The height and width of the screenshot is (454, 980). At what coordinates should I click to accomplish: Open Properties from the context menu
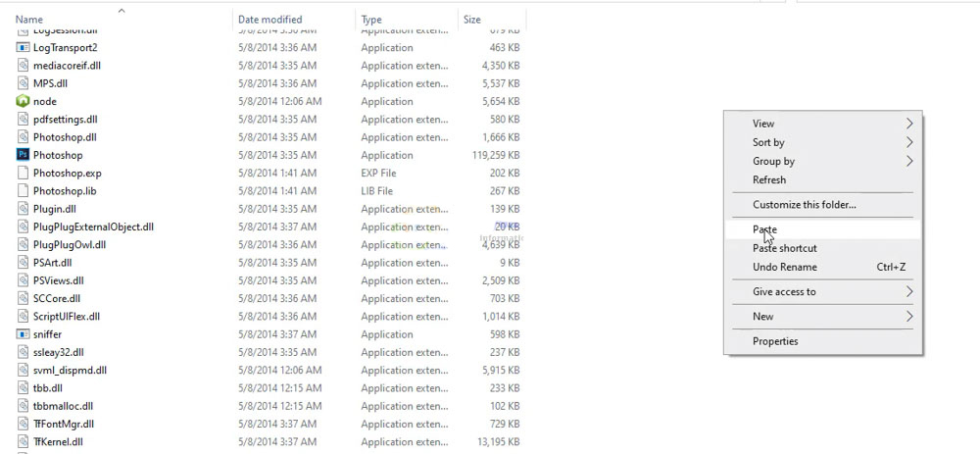[x=823, y=341]
